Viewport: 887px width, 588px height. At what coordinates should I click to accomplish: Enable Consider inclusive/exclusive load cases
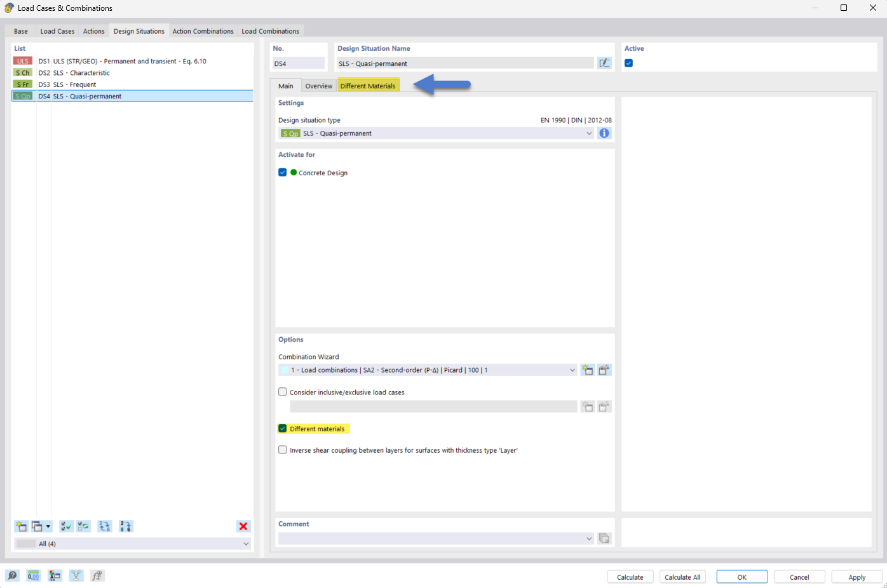click(x=282, y=391)
